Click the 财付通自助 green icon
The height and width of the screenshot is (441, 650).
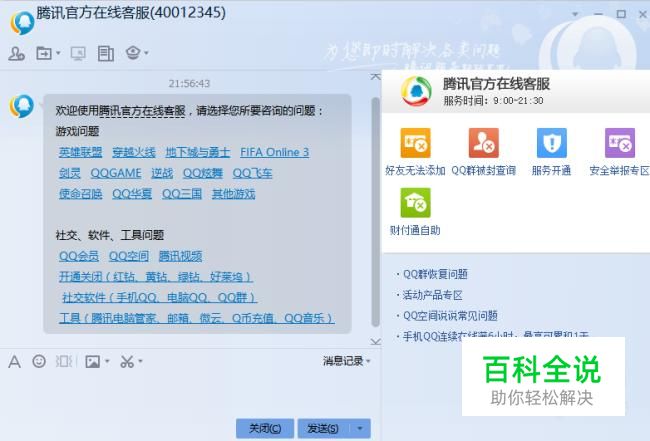415,203
